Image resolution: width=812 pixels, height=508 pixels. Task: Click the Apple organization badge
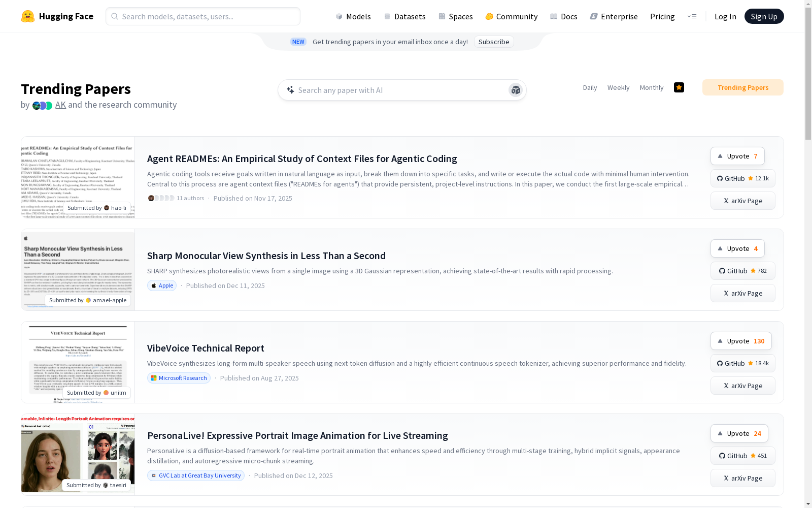[x=162, y=285]
